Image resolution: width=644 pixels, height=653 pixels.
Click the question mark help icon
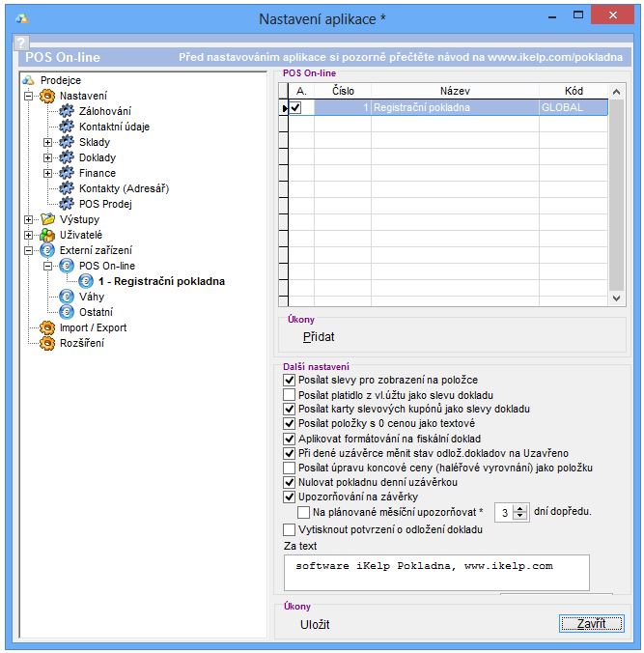(x=21, y=43)
